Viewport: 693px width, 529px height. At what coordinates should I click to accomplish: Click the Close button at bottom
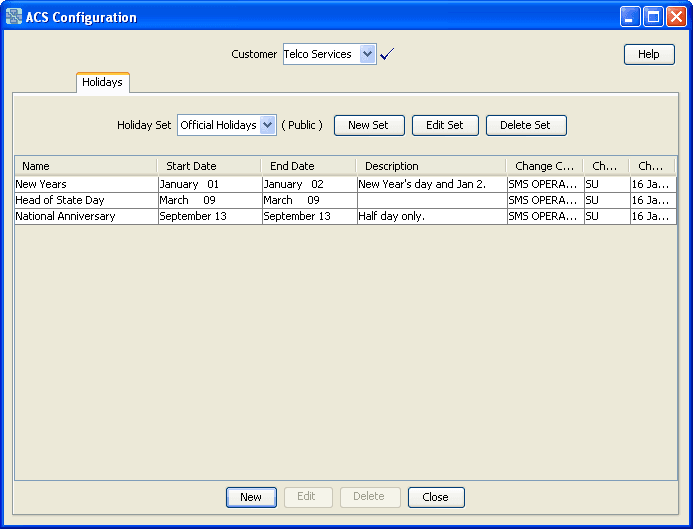436,497
